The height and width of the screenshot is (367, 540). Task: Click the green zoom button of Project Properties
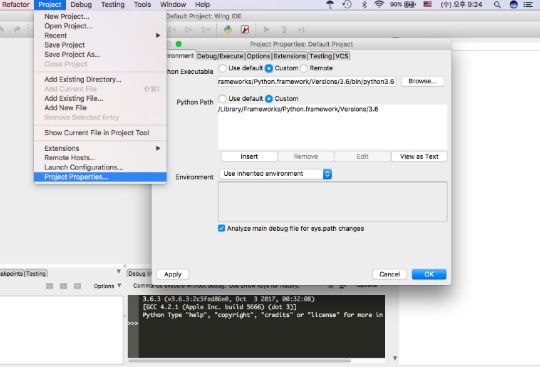[x=178, y=44]
